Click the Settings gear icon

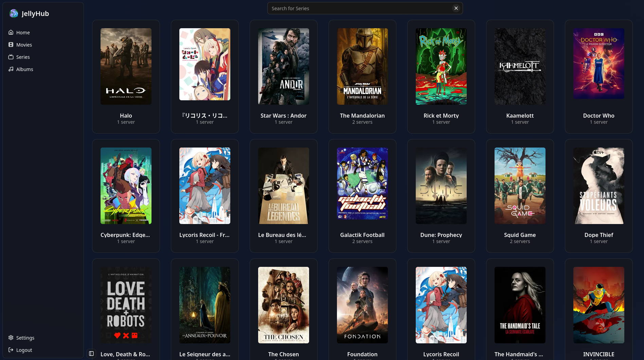point(11,338)
